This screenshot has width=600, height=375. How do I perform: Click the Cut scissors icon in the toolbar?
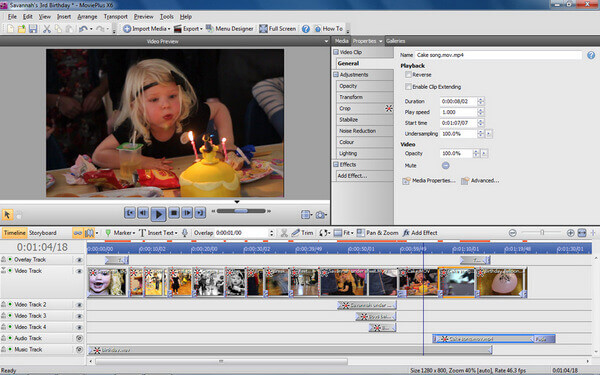pos(47,29)
